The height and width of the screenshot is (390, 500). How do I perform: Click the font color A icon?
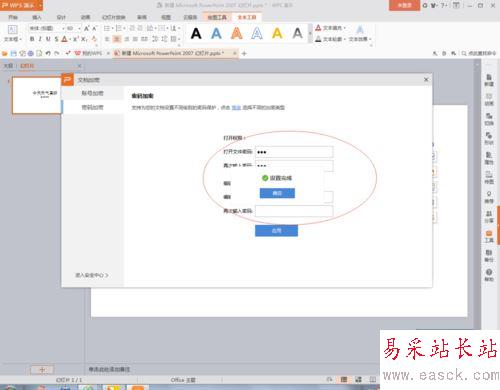64,39
